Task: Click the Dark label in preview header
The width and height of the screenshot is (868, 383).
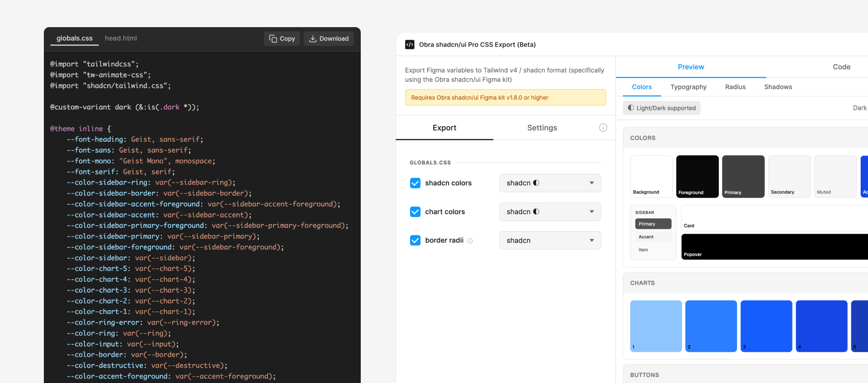Action: point(859,108)
